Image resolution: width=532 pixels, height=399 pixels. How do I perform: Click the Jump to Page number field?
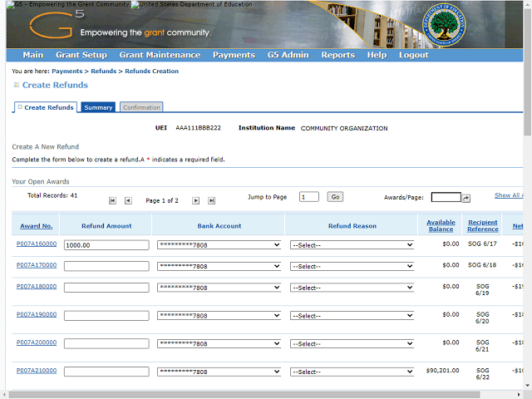[308, 197]
